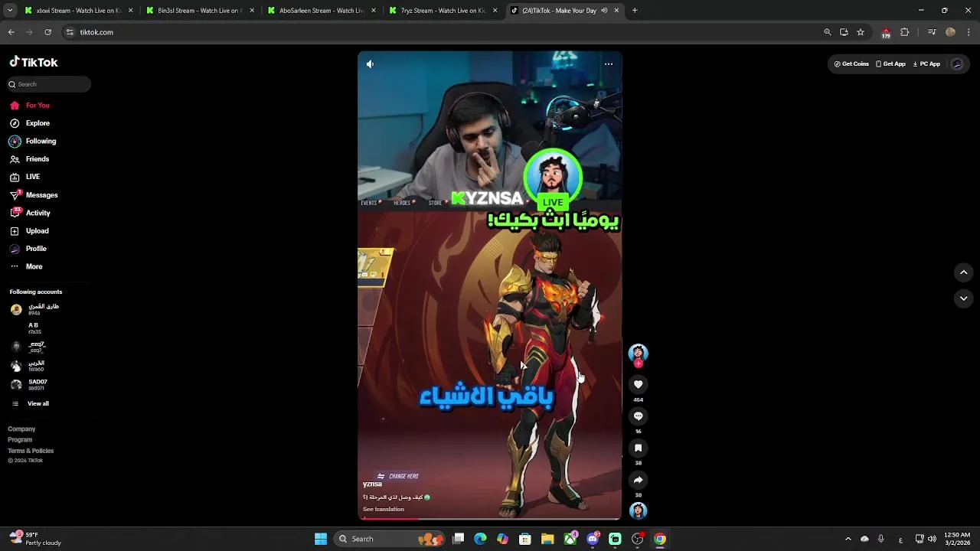This screenshot has height=551, width=980.
Task: Open site information icon in address bar
Action: pyautogui.click(x=70, y=32)
